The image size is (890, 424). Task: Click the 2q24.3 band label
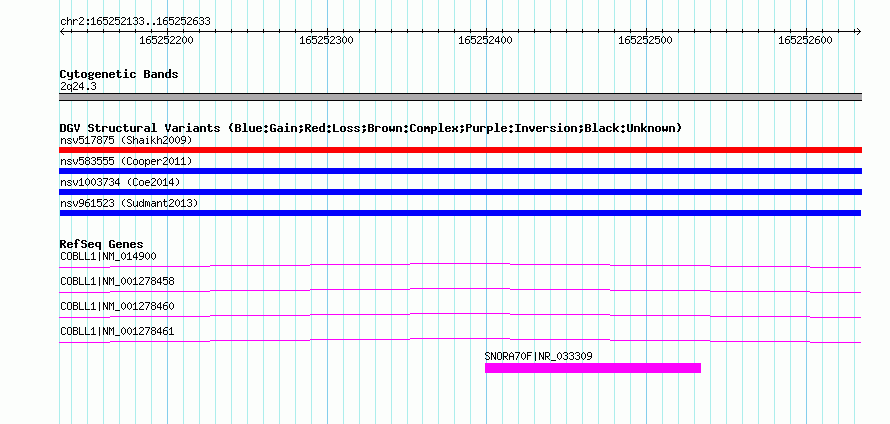point(78,86)
